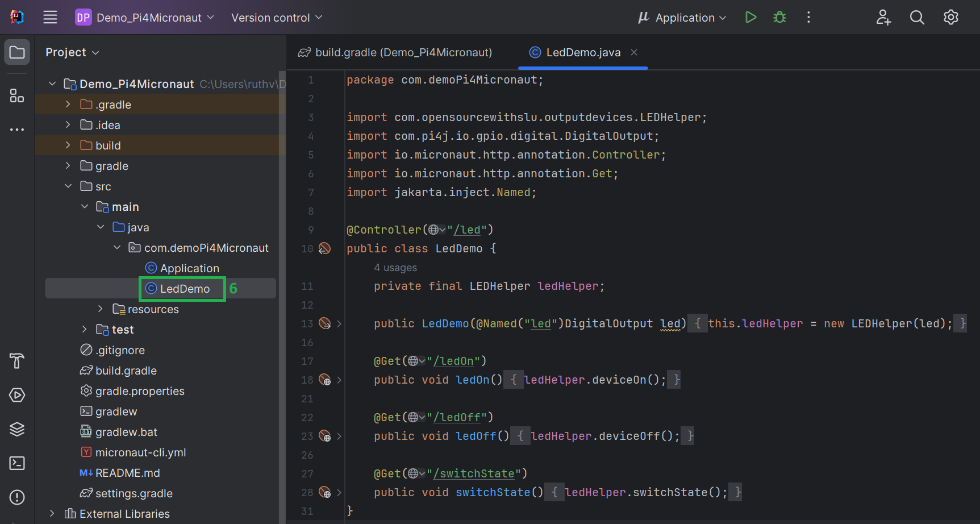Click endpoint gutter icon on line 28

coord(324,492)
